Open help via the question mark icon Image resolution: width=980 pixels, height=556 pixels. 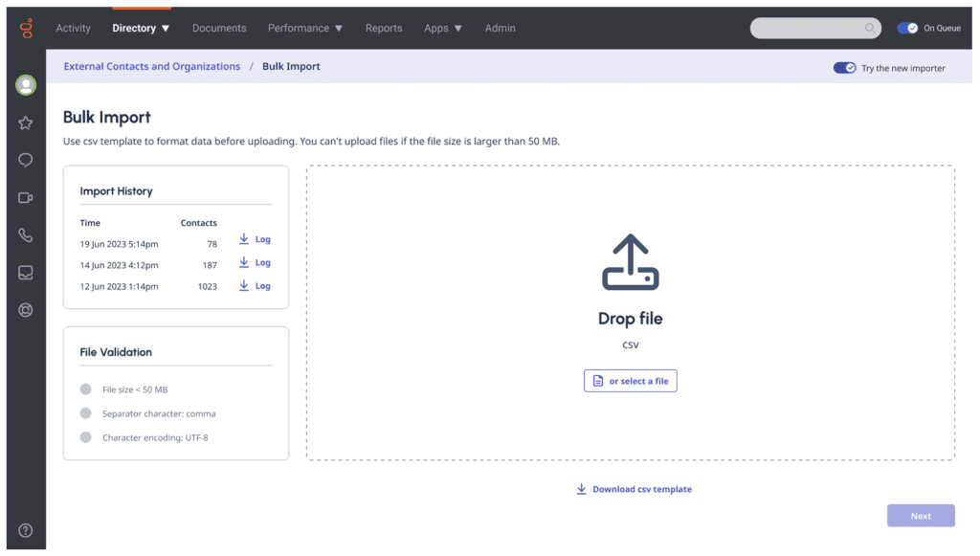[x=25, y=529]
